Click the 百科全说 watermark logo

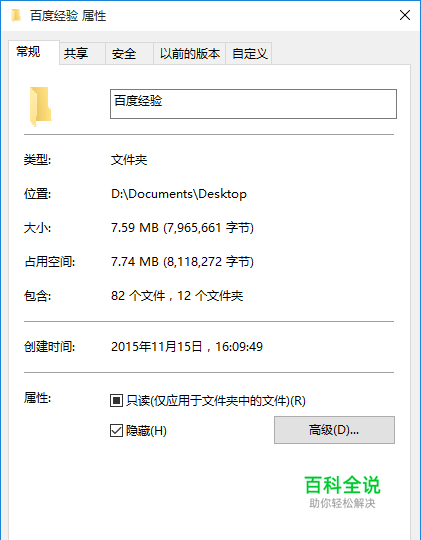[342, 491]
